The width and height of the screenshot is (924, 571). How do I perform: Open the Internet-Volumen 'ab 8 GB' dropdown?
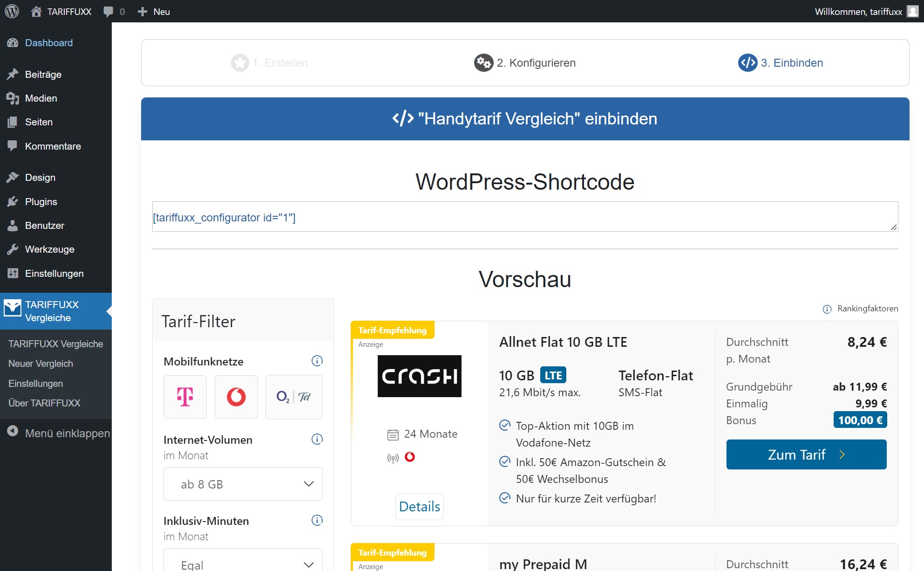(243, 484)
